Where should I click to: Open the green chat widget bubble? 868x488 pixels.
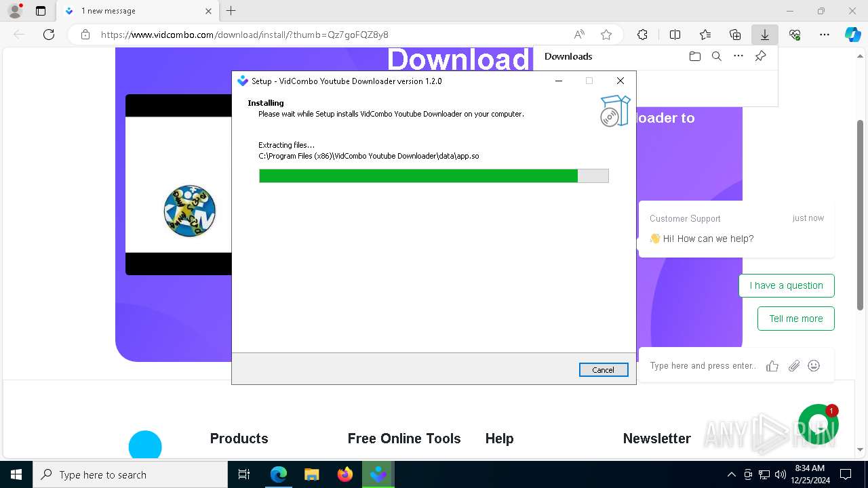click(x=818, y=425)
